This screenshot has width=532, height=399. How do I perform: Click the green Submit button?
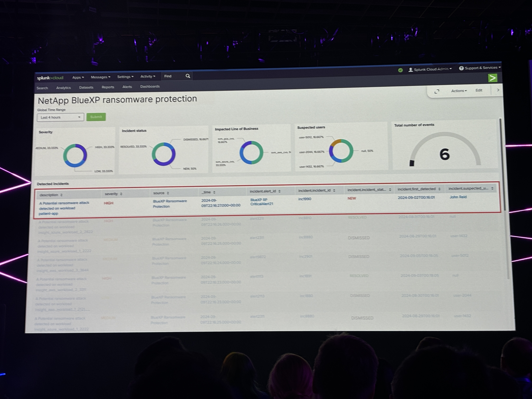(x=96, y=117)
